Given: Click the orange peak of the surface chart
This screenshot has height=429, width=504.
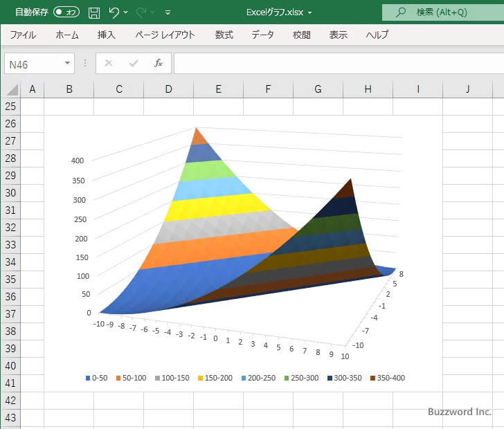Looking at the screenshot, I should click(198, 138).
